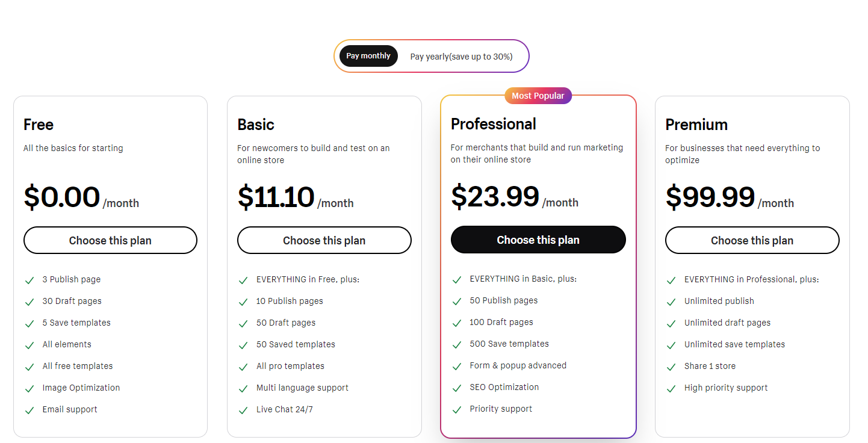868x443 pixels.
Task: Choose the Professional plan
Action: [x=538, y=240]
